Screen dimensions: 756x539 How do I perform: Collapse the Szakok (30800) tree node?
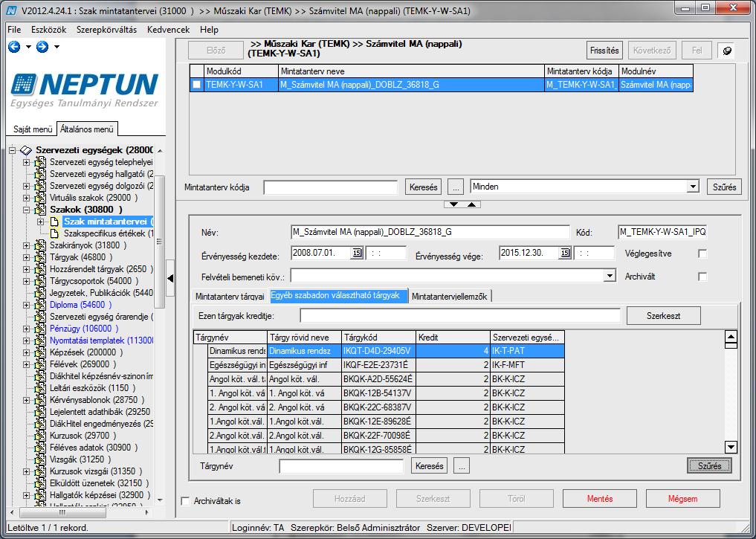(27, 210)
